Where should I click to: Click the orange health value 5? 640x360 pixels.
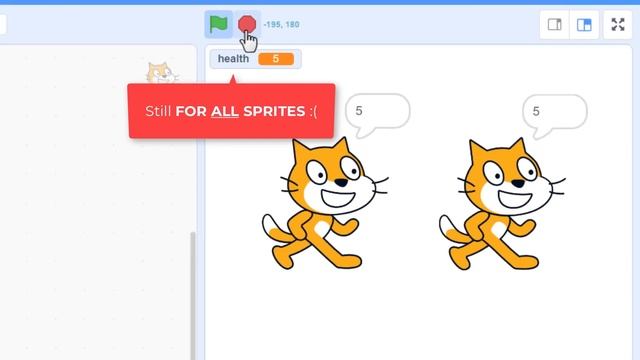[x=276, y=59]
